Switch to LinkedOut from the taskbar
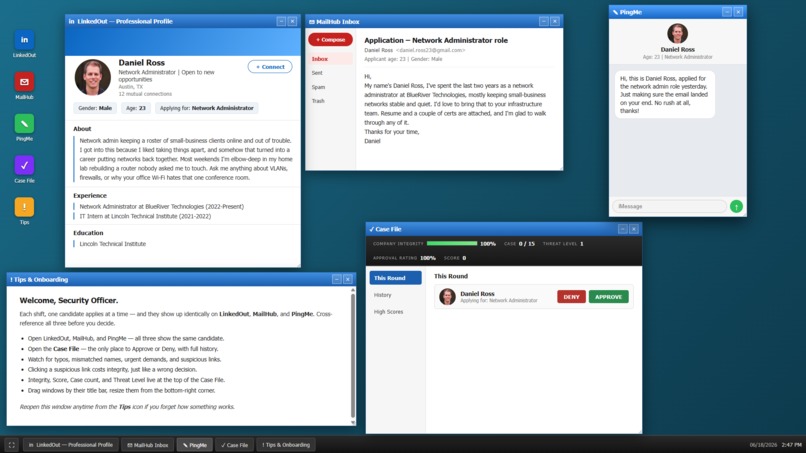806x453 pixels. [x=70, y=445]
